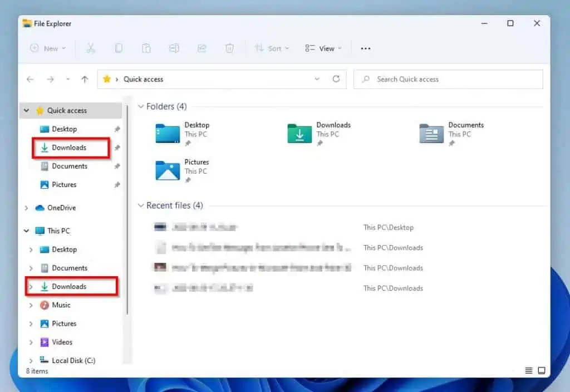Image resolution: width=570 pixels, height=392 pixels.
Task: Click the Paste icon in the toolbar
Action: 146,48
